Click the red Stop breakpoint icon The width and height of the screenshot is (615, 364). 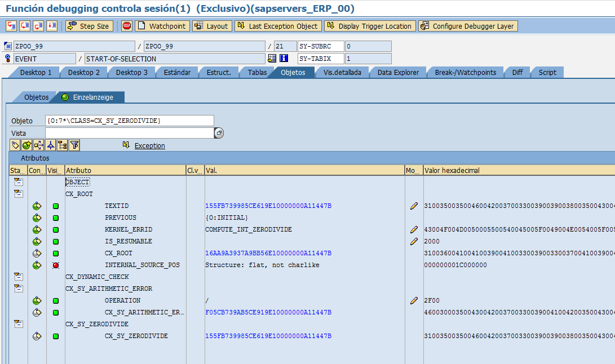tap(127, 26)
